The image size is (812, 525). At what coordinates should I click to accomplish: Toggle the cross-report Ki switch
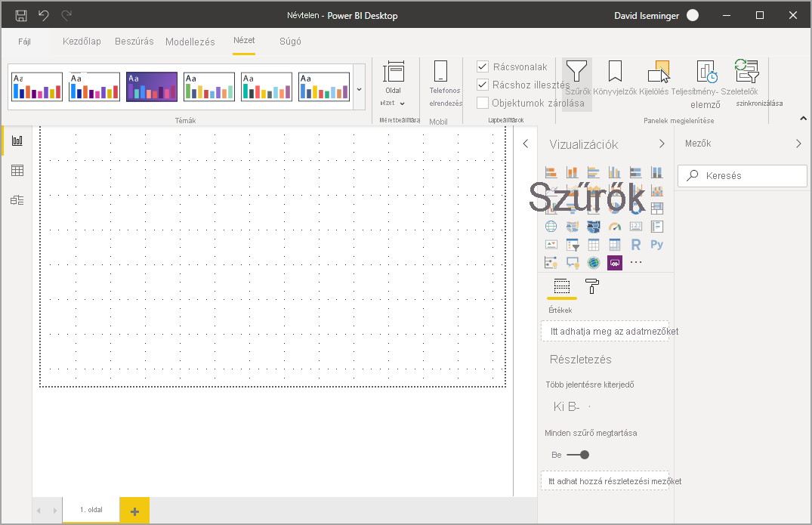(x=572, y=407)
